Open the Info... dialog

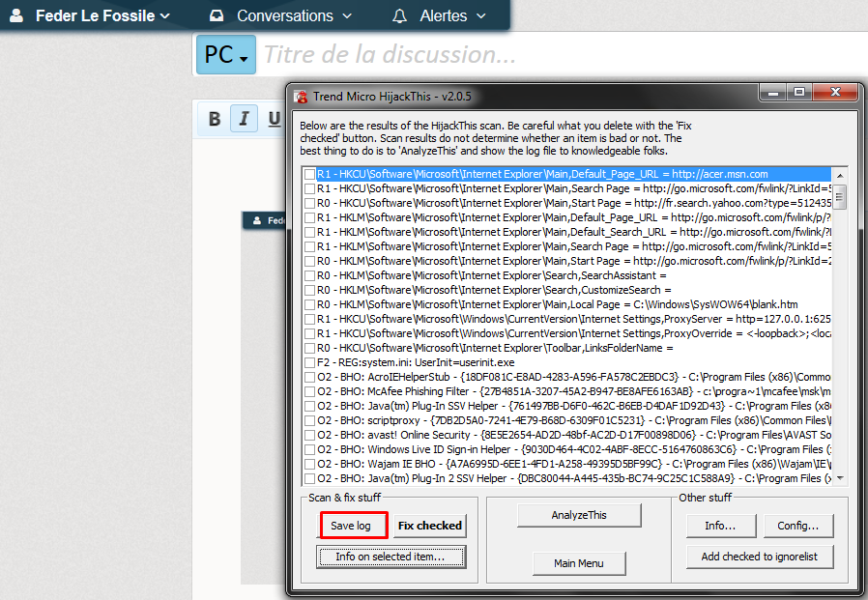721,526
